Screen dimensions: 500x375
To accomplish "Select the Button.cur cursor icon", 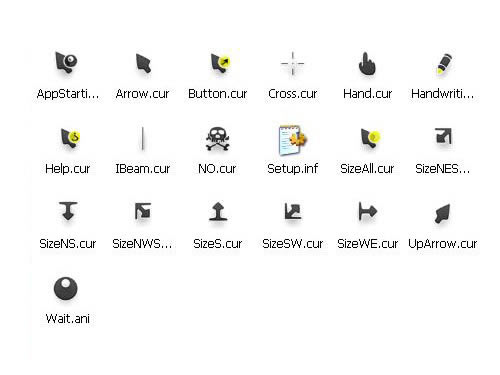I will (220, 63).
